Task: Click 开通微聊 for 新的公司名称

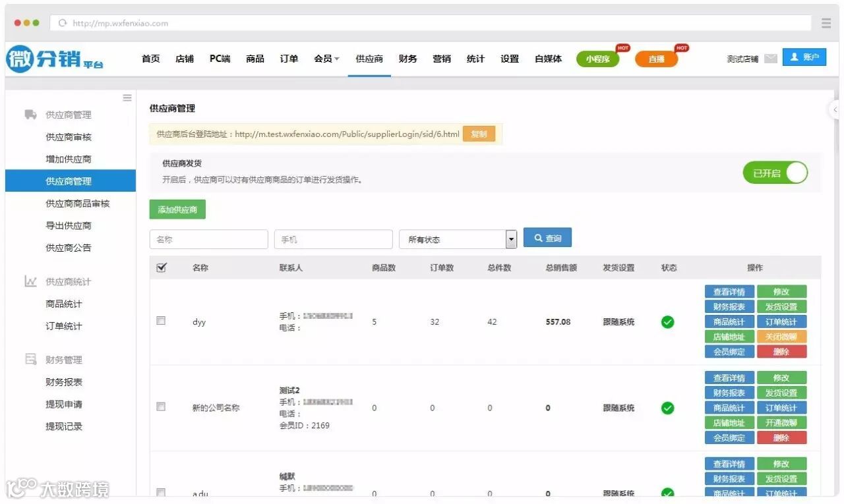Action: click(x=781, y=423)
